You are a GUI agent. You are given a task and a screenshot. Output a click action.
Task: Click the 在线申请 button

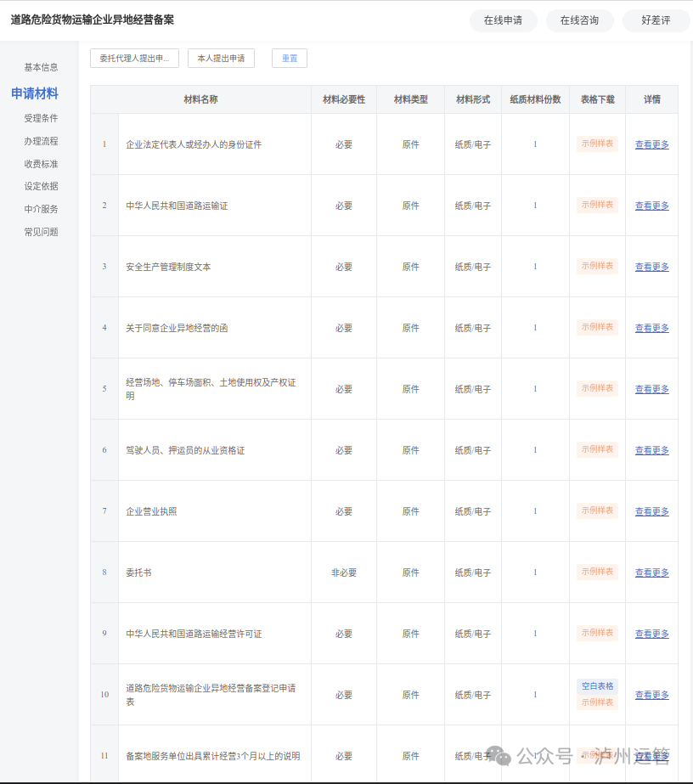(503, 20)
